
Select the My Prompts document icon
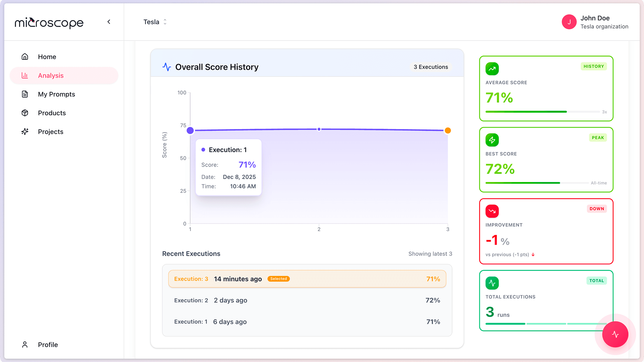(x=25, y=94)
